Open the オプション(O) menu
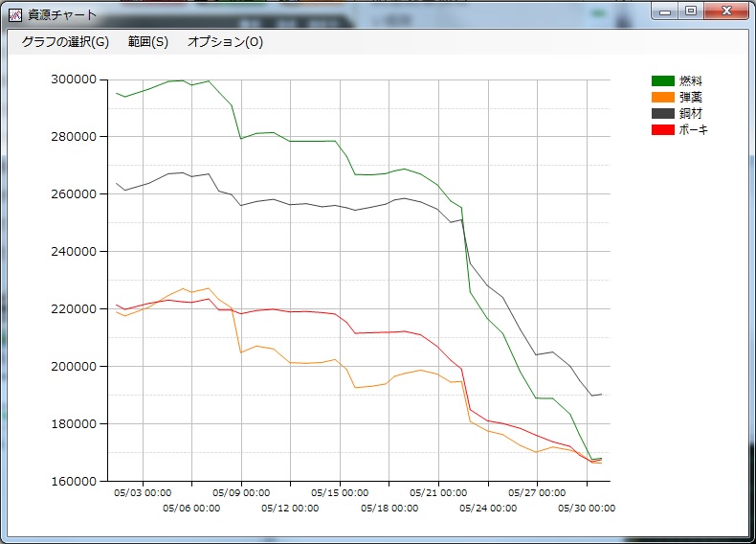Image resolution: width=756 pixels, height=544 pixels. pos(225,42)
